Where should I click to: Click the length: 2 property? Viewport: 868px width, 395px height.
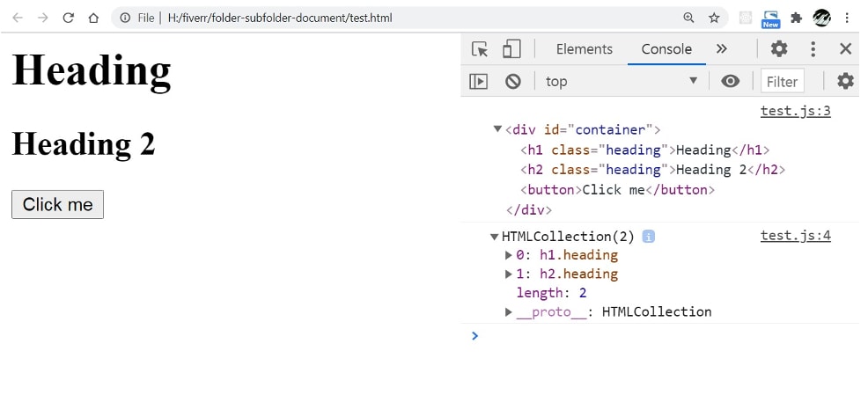pos(551,293)
